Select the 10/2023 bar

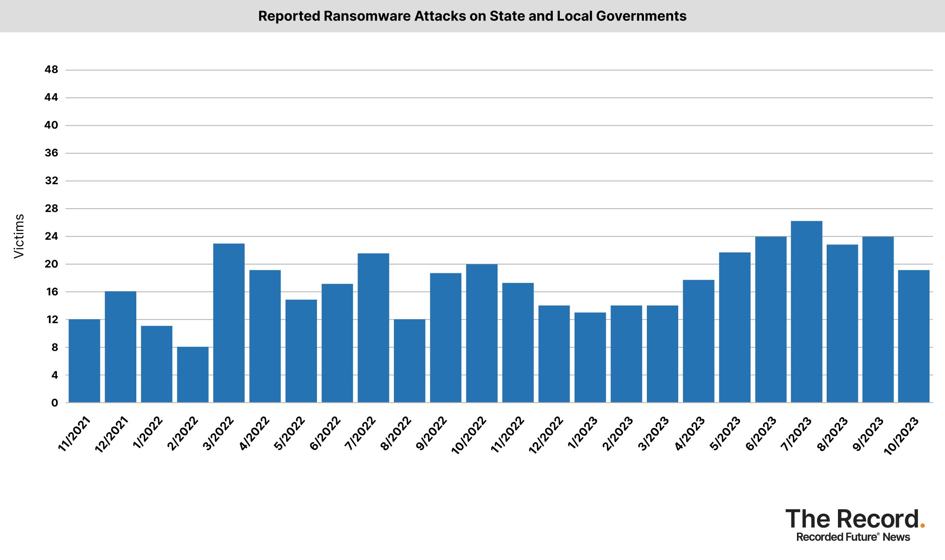(914, 336)
